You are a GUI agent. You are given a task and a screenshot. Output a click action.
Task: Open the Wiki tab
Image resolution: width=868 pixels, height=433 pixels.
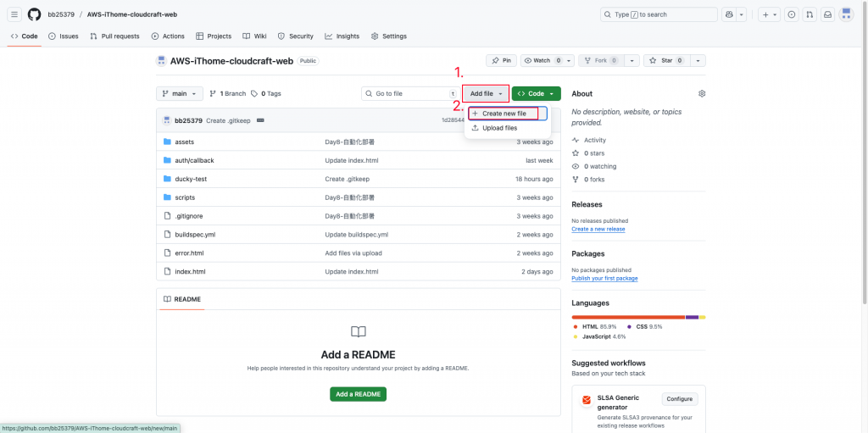[254, 36]
